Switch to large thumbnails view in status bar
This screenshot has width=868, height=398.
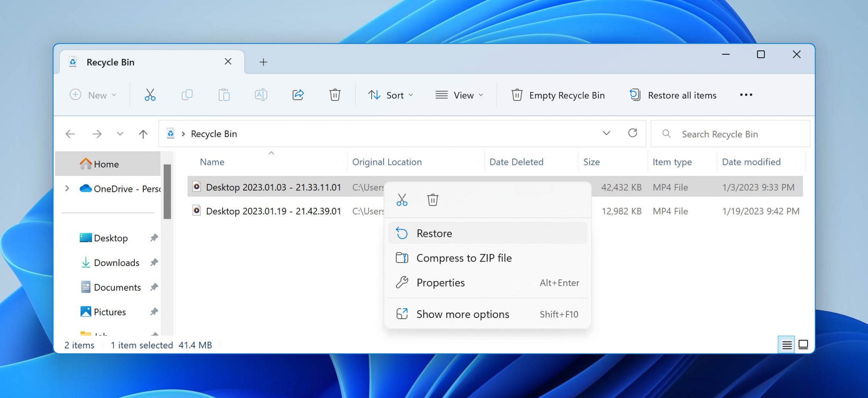point(803,345)
